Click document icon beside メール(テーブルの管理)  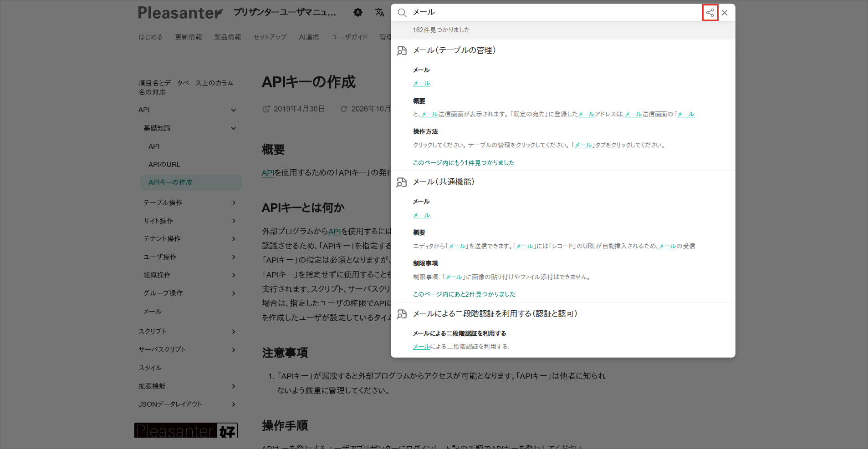(x=402, y=50)
